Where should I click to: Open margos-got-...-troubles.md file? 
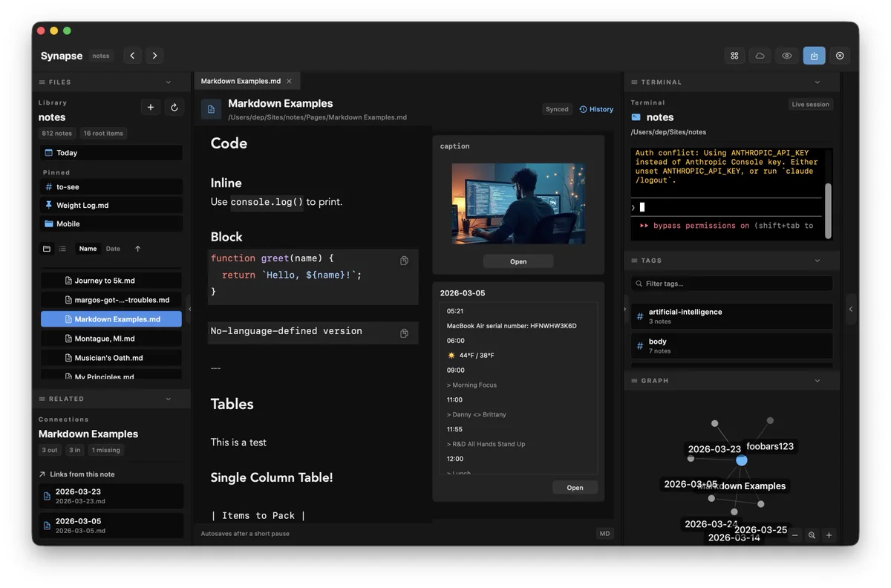coord(111,300)
